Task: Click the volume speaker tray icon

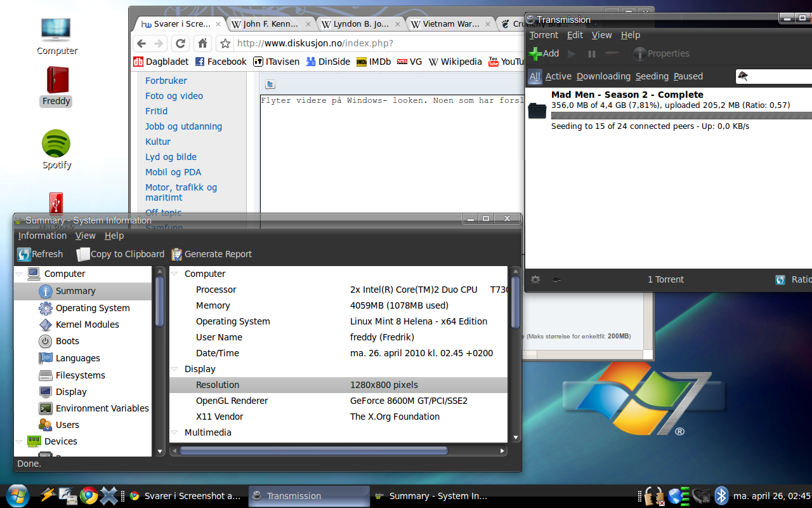Action: click(700, 495)
